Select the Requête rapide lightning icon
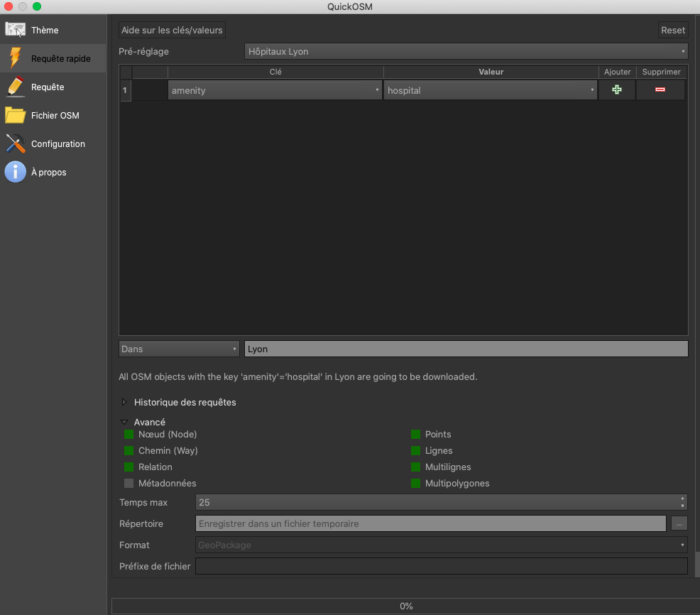The width and height of the screenshot is (700, 615). (x=16, y=58)
